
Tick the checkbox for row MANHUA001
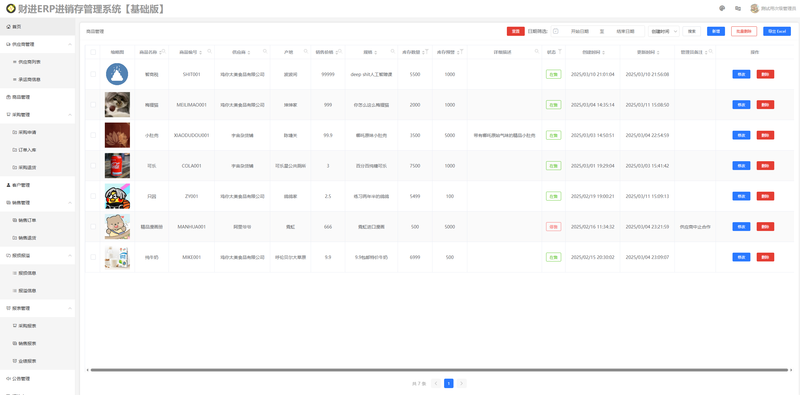[93, 227]
